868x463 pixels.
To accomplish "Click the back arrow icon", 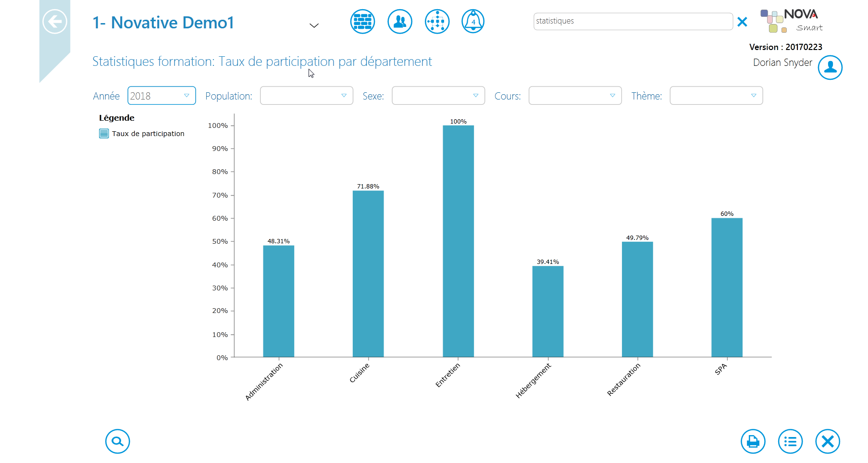I will pyautogui.click(x=55, y=22).
